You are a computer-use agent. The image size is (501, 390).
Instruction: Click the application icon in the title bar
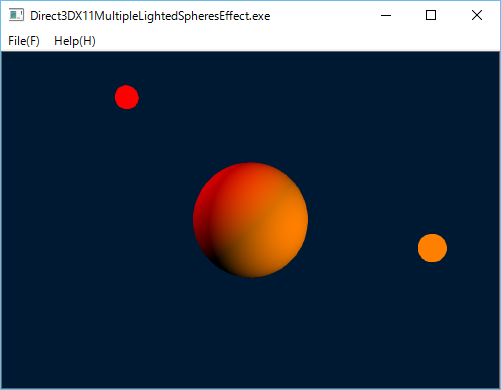16,15
